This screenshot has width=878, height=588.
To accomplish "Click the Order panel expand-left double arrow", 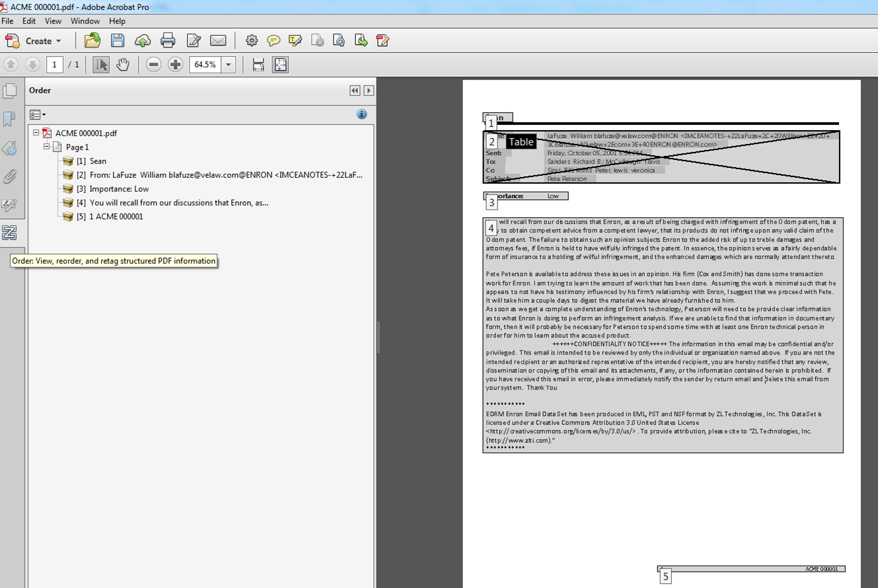I will (x=355, y=91).
